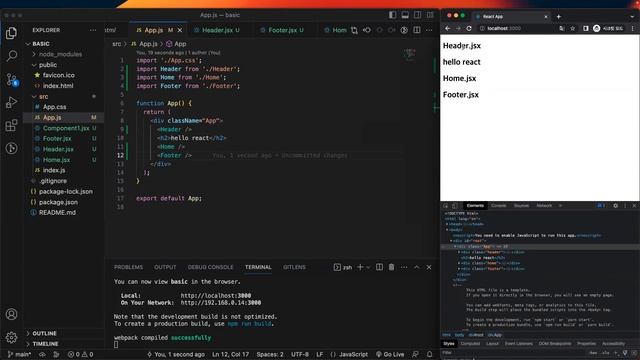The image size is (640, 360).
Task: Open the Accounts menu icon
Action: pos(11,314)
